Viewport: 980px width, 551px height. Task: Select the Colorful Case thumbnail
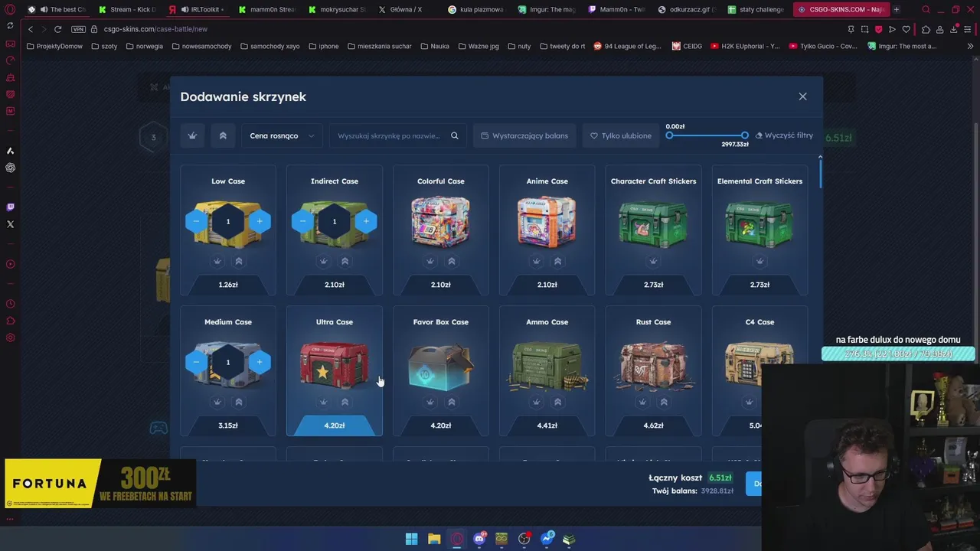point(440,222)
